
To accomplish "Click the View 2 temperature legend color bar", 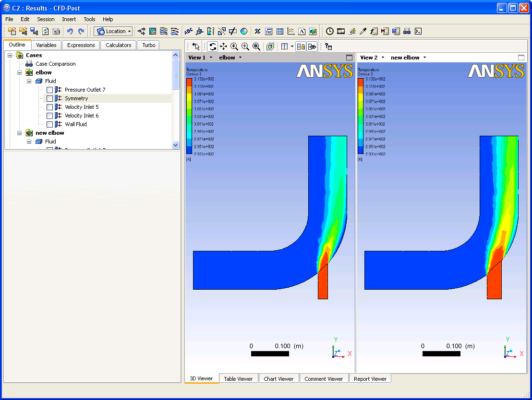I will (x=361, y=116).
